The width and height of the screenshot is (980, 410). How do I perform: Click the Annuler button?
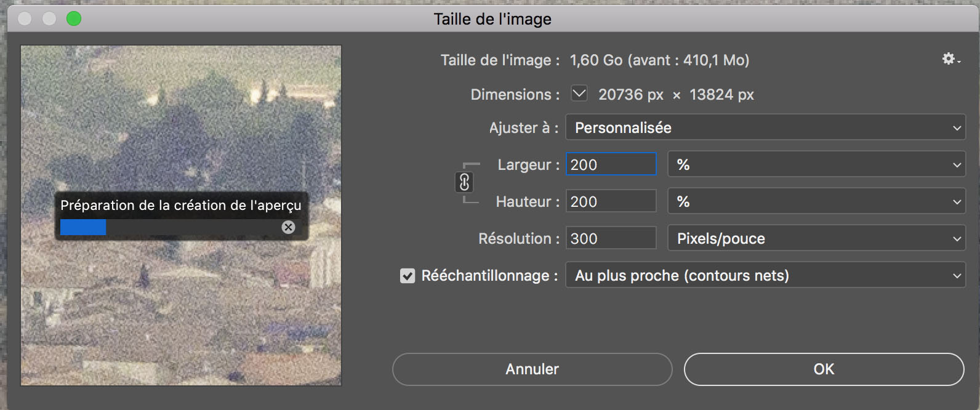(532, 369)
